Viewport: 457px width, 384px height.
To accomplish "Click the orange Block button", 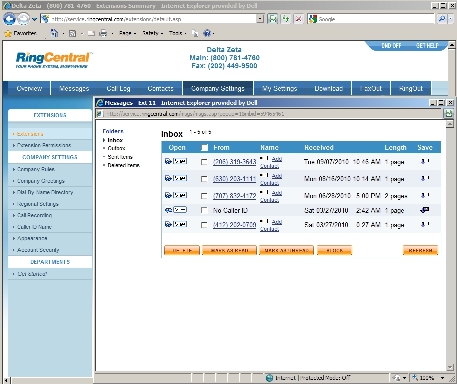I will (x=334, y=250).
